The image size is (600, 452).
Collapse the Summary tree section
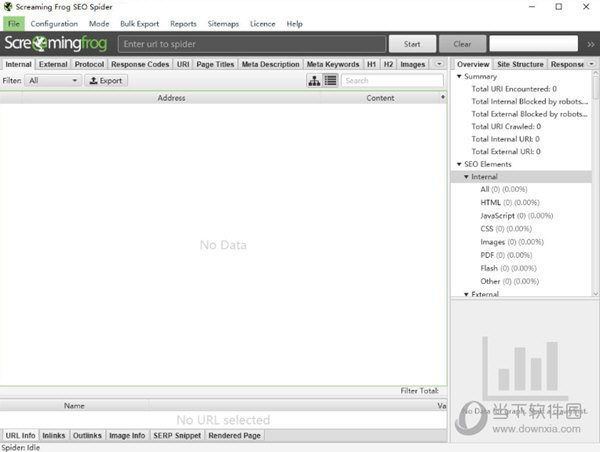(x=459, y=76)
